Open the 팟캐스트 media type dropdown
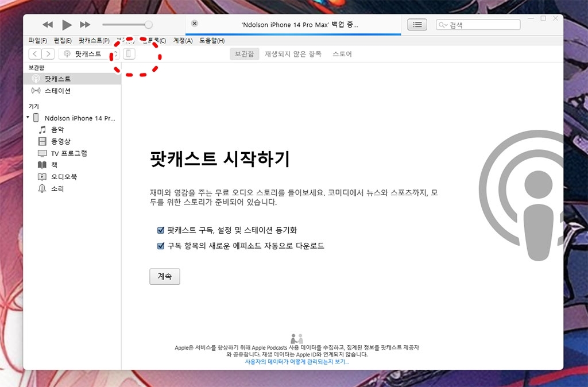 click(88, 54)
